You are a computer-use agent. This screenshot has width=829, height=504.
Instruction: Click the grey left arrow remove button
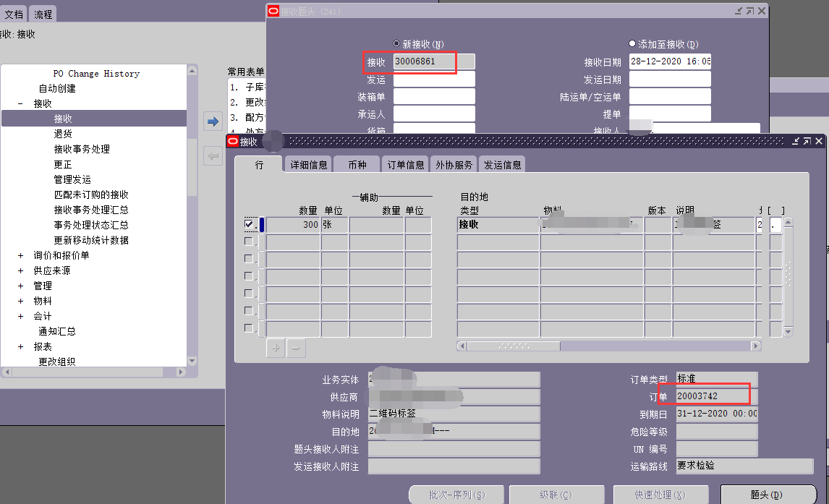pyautogui.click(x=213, y=155)
